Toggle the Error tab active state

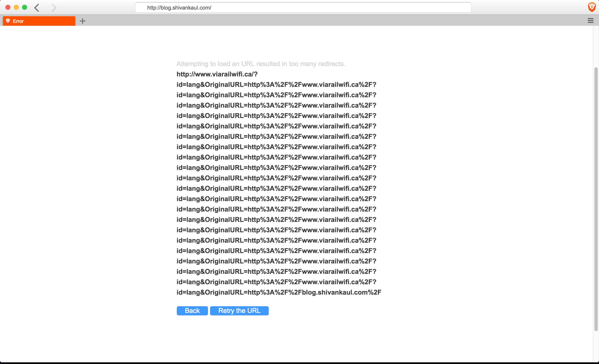click(x=39, y=21)
